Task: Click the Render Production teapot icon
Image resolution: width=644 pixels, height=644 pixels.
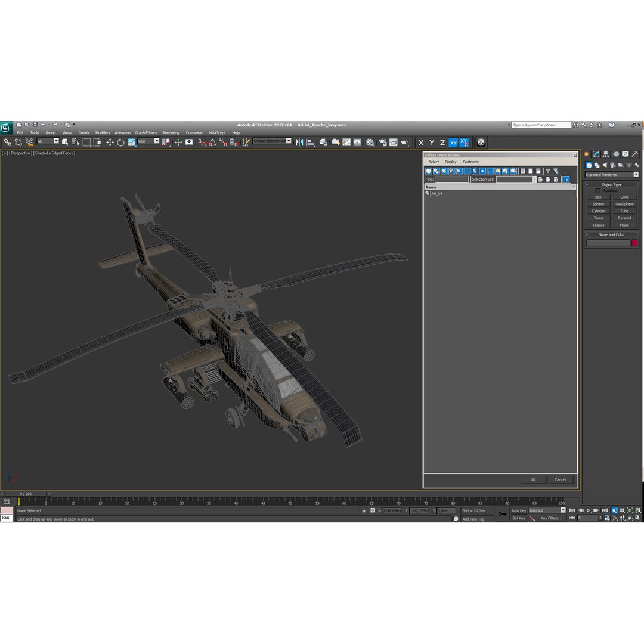Action: pyautogui.click(x=404, y=142)
